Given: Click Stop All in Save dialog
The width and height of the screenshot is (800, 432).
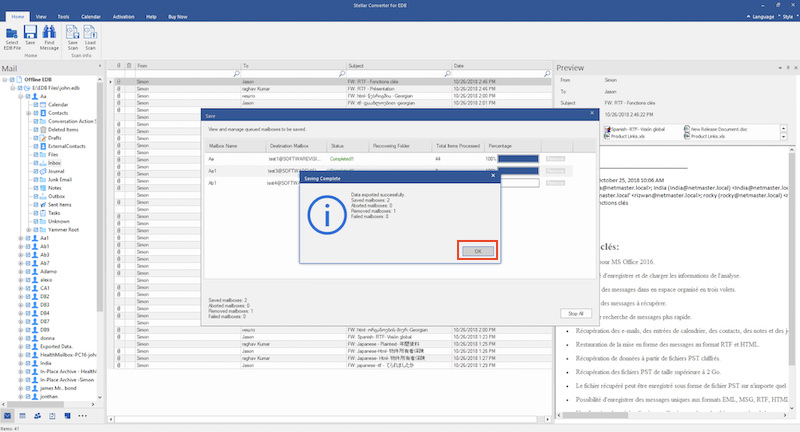Looking at the screenshot, I should point(576,314).
